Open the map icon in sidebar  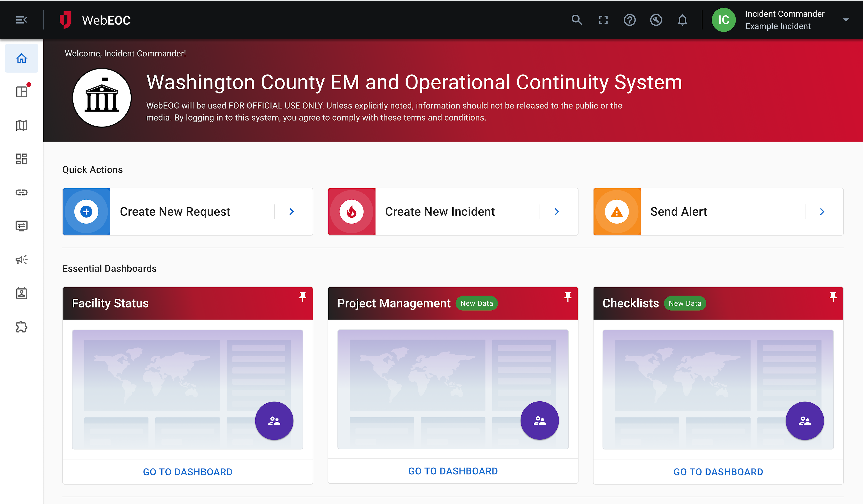tap(21, 125)
